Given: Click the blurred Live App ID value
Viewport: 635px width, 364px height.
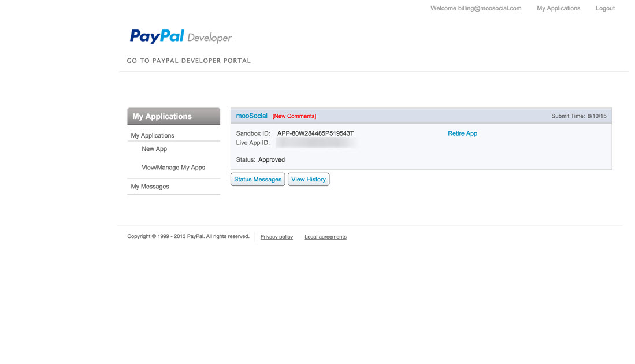Looking at the screenshot, I should point(315,143).
